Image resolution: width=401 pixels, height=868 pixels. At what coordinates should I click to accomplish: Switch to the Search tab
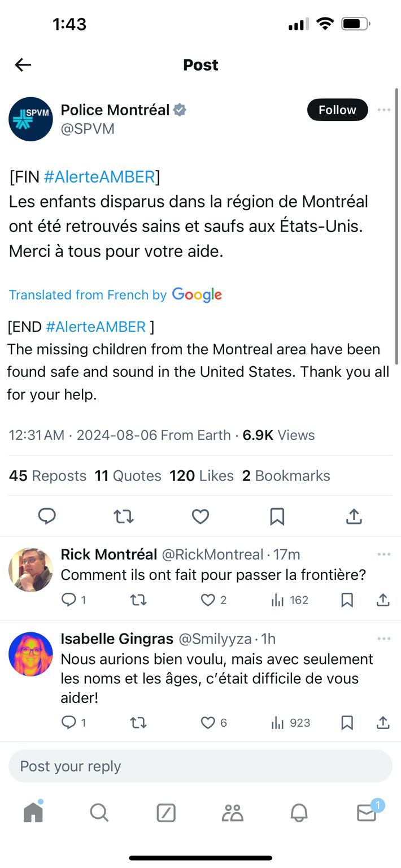(99, 813)
